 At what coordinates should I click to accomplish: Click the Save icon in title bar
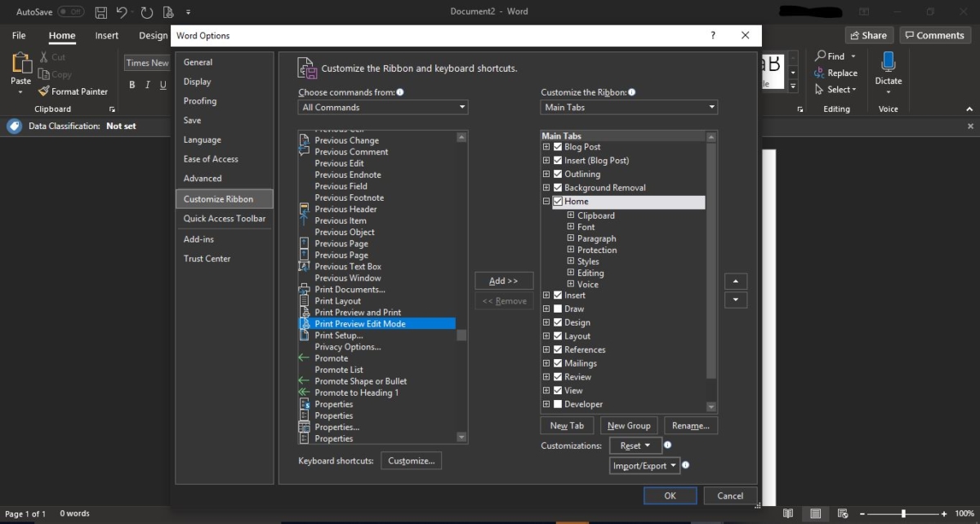(100, 12)
